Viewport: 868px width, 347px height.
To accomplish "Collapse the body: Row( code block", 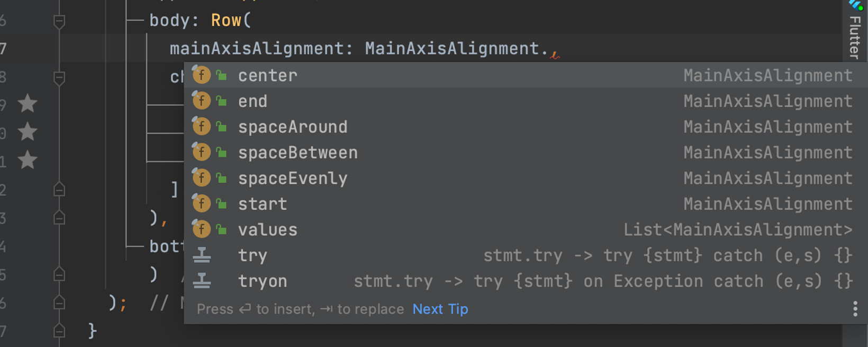I will 59,21.
